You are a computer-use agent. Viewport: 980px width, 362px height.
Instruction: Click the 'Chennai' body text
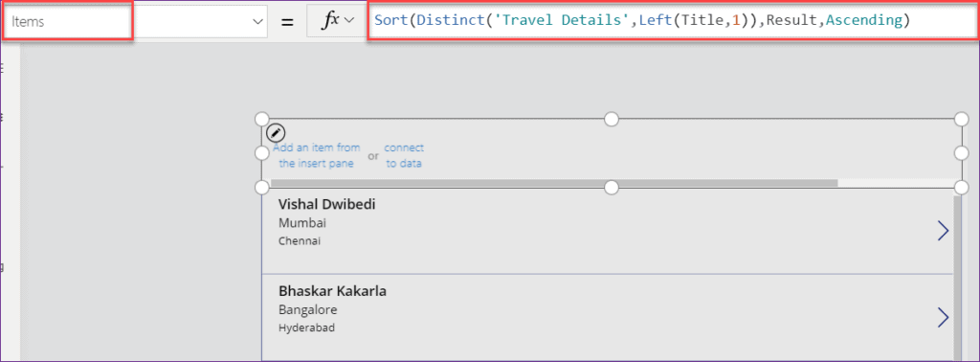click(300, 240)
